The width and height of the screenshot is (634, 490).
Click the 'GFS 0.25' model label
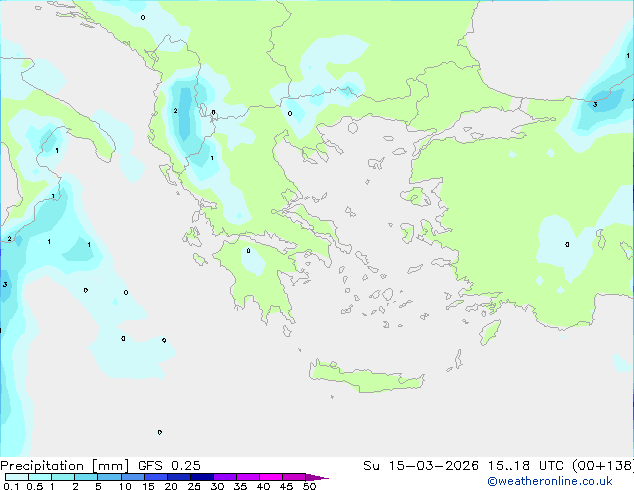[169, 466]
